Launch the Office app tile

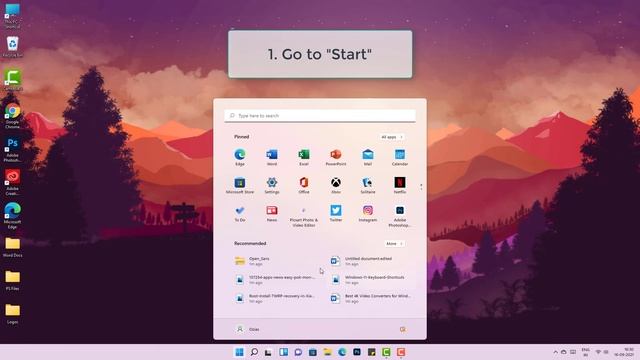click(x=304, y=185)
